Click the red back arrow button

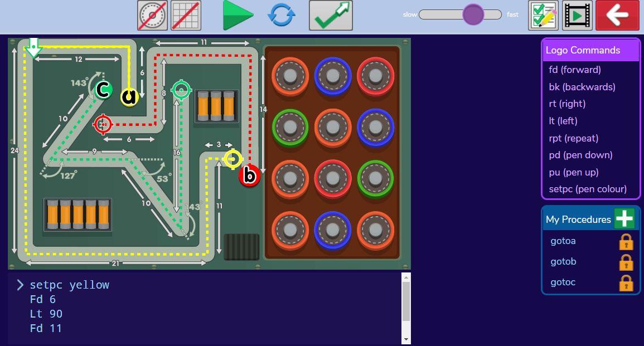click(617, 16)
